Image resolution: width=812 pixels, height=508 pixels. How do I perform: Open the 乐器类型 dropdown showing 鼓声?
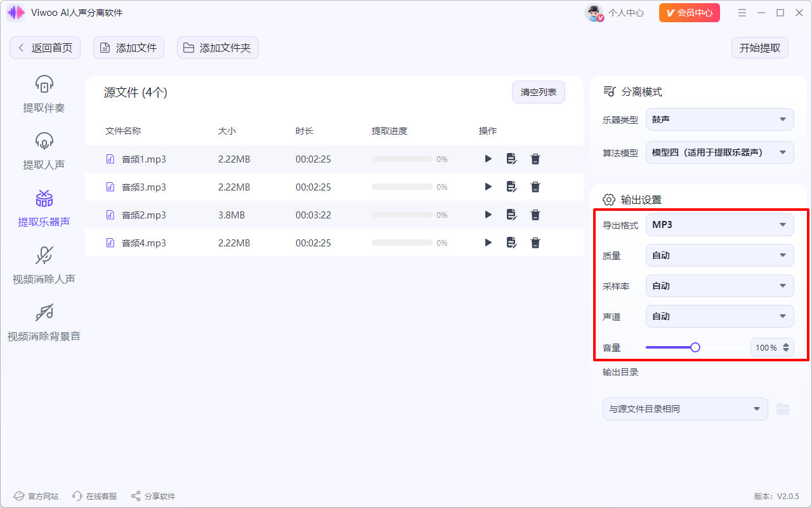coord(719,119)
